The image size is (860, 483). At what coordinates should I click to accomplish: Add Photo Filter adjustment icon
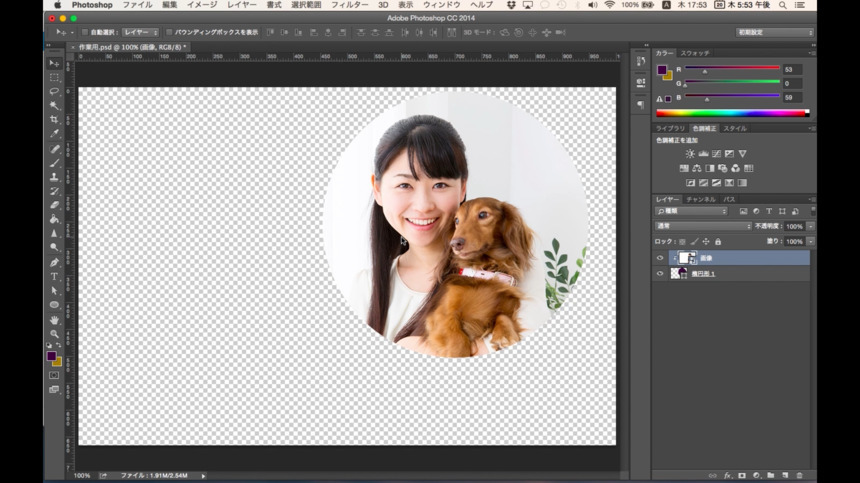tap(723, 168)
